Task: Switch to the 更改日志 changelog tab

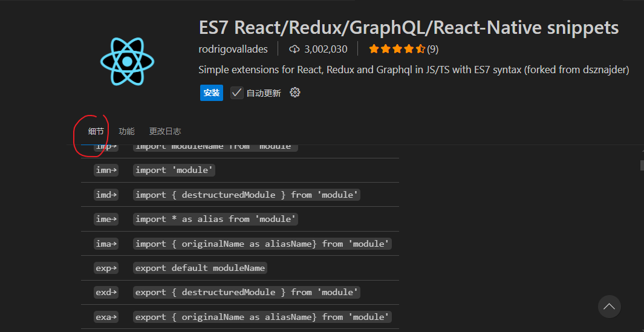Action: point(165,131)
